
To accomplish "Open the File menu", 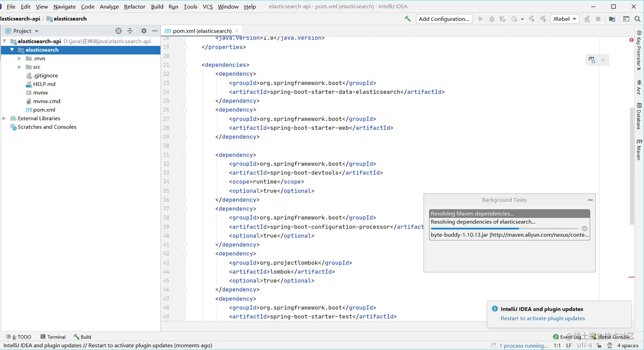I will (11, 6).
